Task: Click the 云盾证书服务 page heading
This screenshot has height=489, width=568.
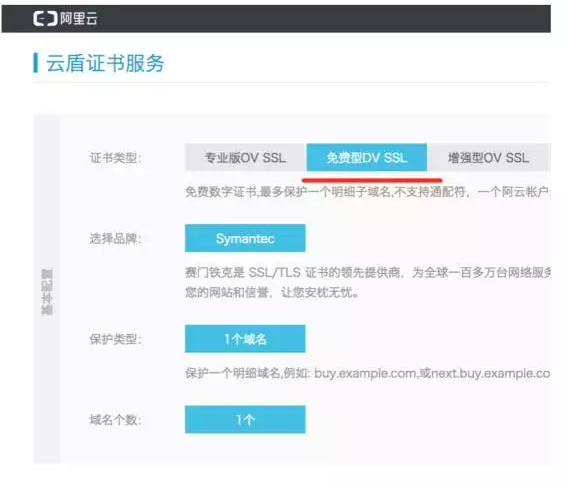Action: tap(105, 63)
